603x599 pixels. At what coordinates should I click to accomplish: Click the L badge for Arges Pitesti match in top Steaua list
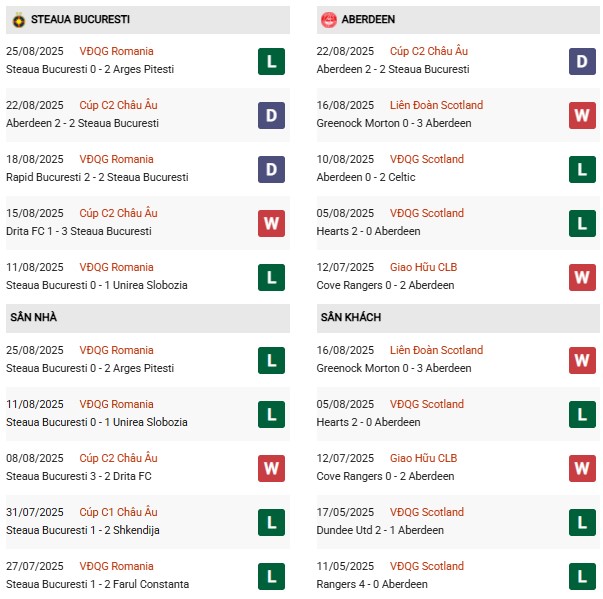click(272, 62)
